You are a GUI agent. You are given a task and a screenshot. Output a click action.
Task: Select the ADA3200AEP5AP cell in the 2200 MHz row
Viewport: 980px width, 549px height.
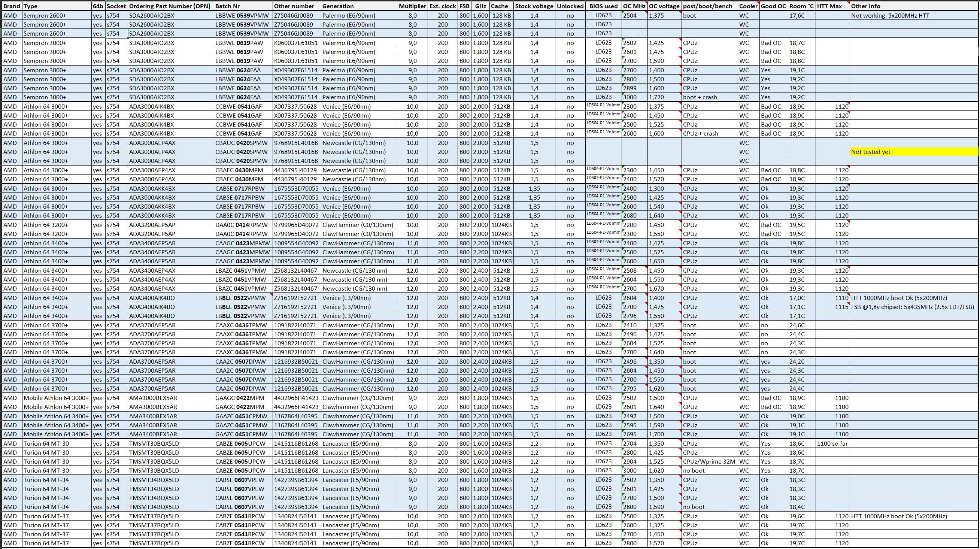170,225
